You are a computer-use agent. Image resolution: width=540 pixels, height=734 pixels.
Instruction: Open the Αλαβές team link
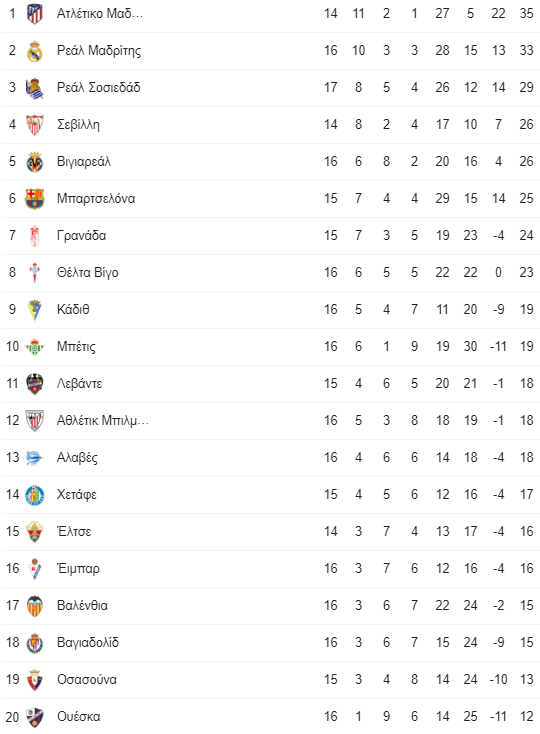tap(77, 457)
